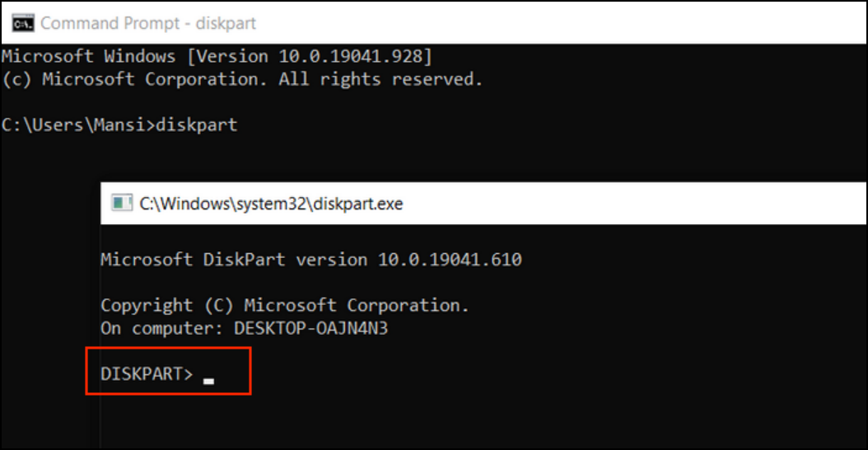868x450 pixels.
Task: Click the typed 'diskpart' command
Action: tap(196, 125)
